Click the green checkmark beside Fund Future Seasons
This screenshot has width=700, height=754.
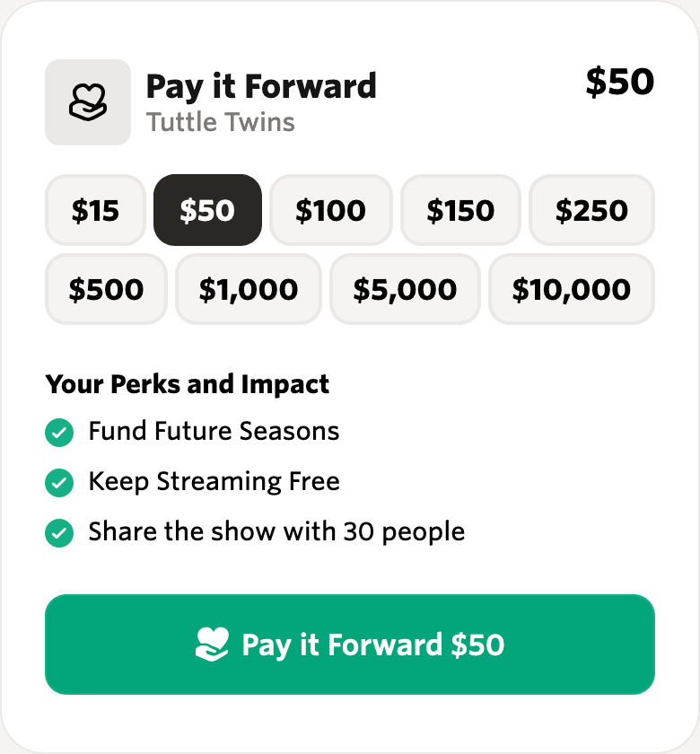click(59, 433)
